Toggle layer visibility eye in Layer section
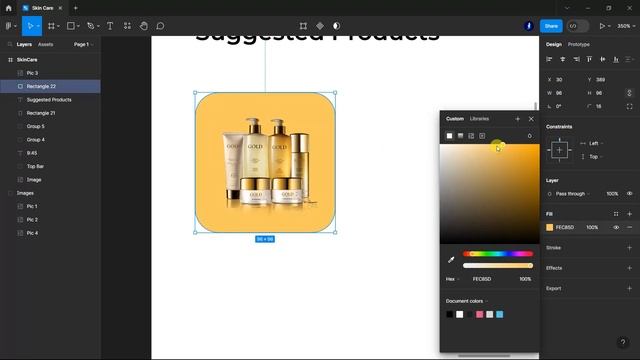 pyautogui.click(x=629, y=193)
